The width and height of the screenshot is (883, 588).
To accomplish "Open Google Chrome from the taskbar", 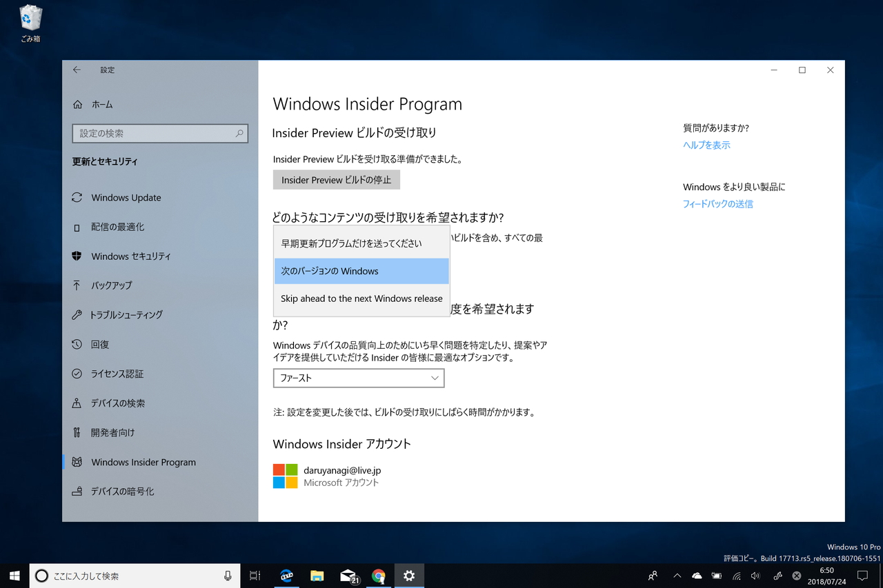I will pos(379,576).
